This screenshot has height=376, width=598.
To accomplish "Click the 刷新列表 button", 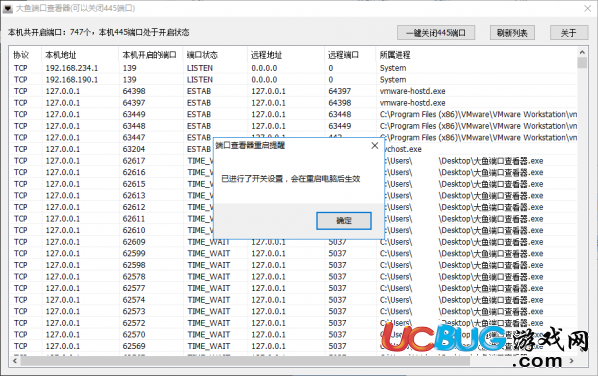I will 512,33.
